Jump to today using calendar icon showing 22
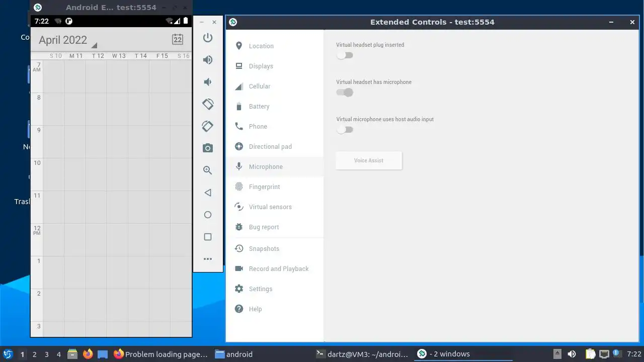This screenshot has width=644, height=362. tap(178, 39)
